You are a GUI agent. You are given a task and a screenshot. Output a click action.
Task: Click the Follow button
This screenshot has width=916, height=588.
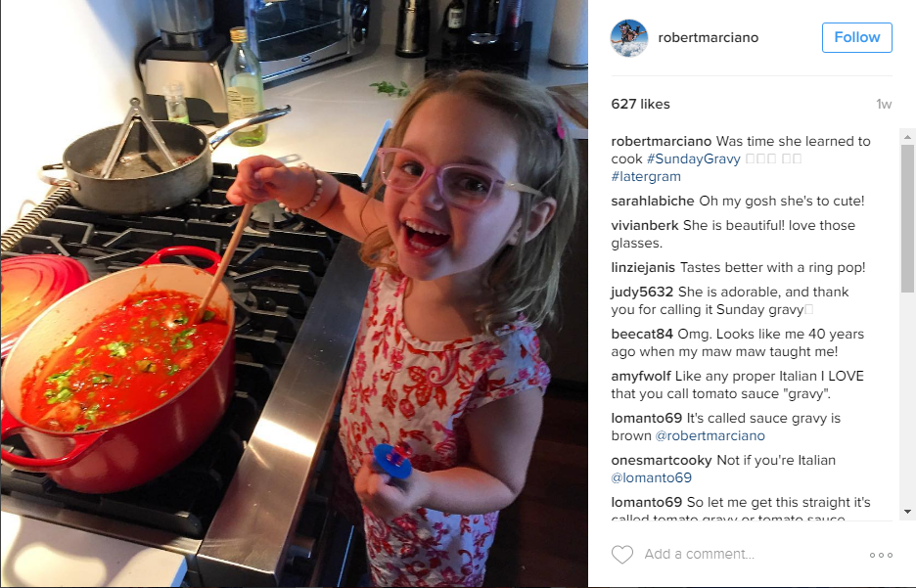857,37
